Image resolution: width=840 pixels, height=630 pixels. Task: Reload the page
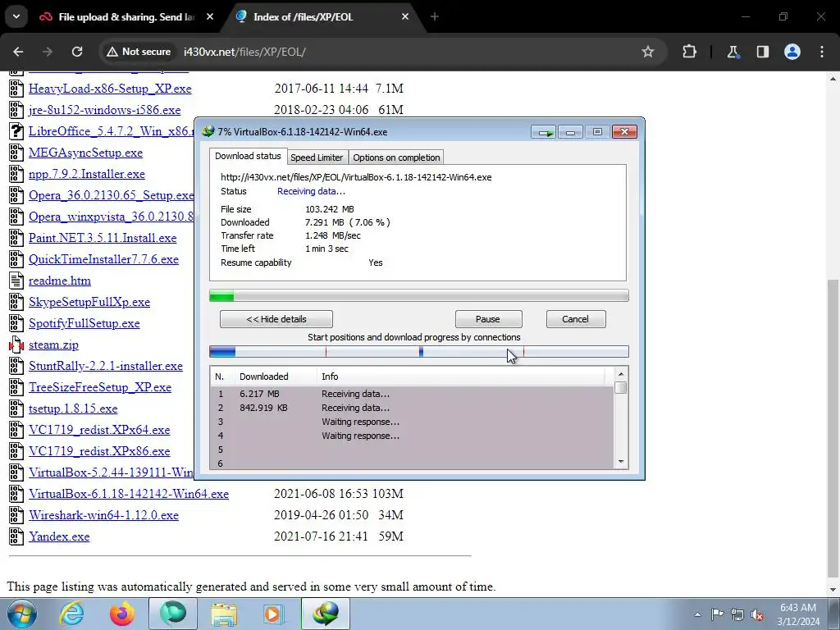77,52
